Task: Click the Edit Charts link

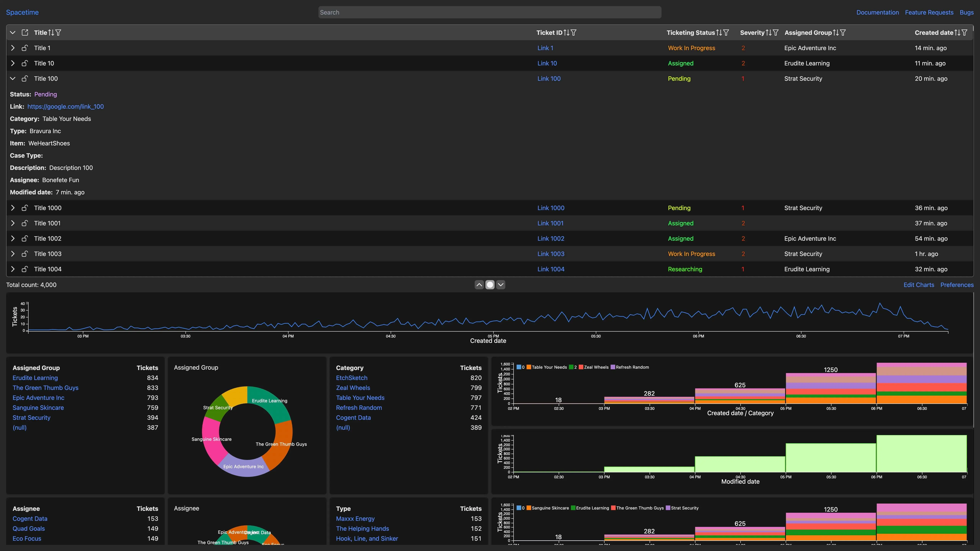Action: (918, 285)
